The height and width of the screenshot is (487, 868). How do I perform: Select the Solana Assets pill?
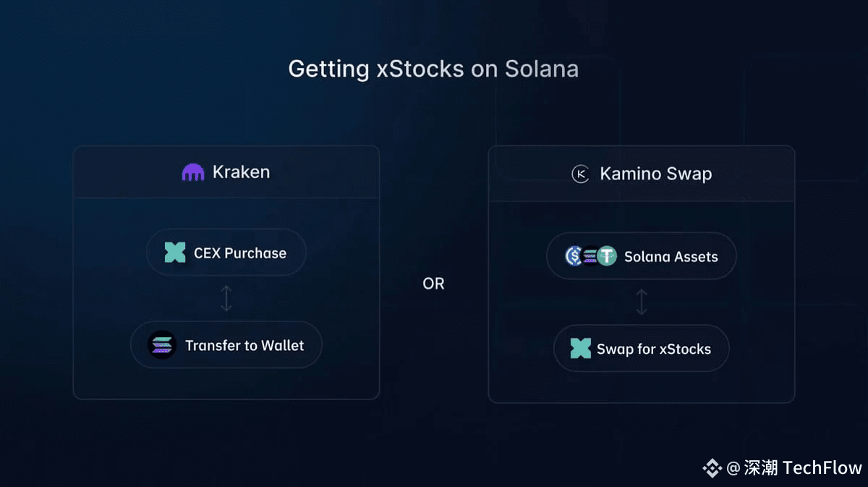[x=642, y=256]
